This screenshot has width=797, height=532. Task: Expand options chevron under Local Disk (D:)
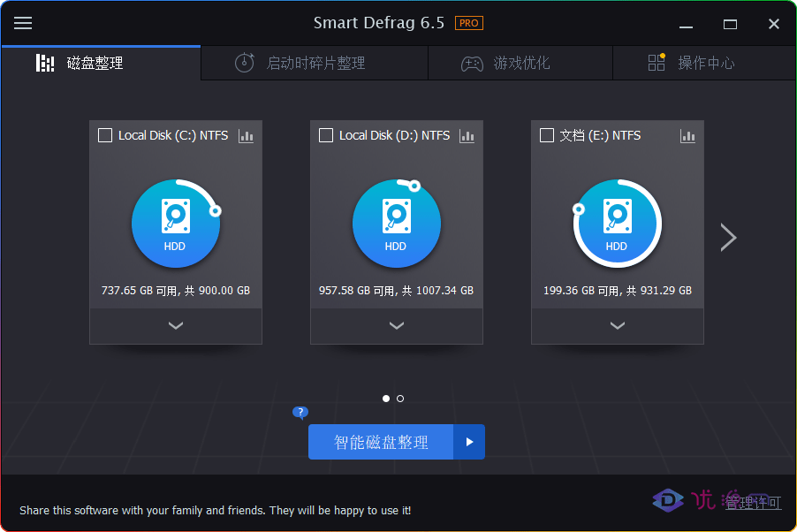[x=397, y=325]
